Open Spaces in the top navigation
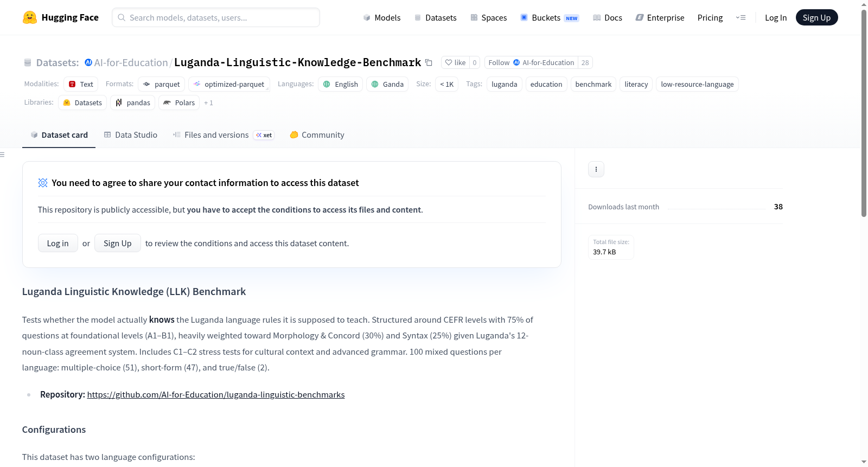868x467 pixels. pos(488,17)
